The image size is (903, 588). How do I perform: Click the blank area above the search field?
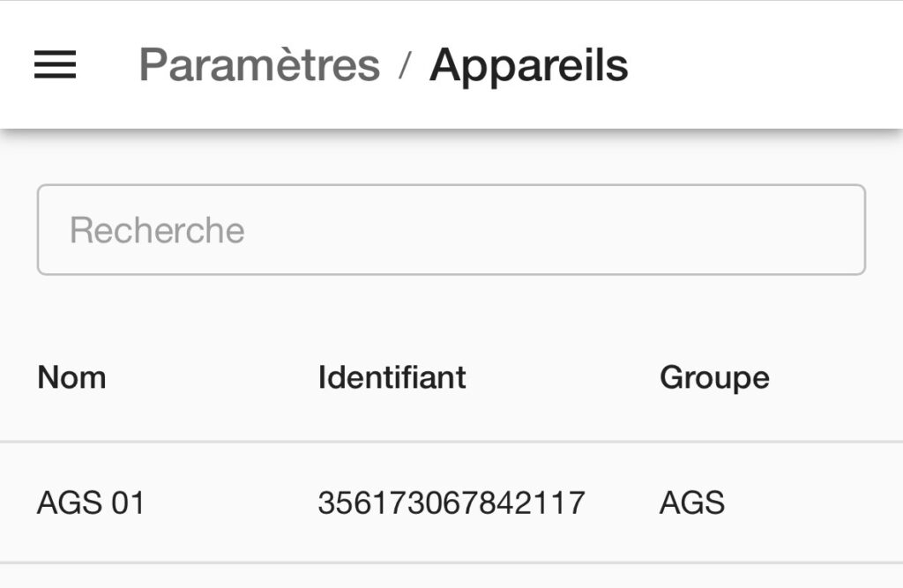coord(451,159)
